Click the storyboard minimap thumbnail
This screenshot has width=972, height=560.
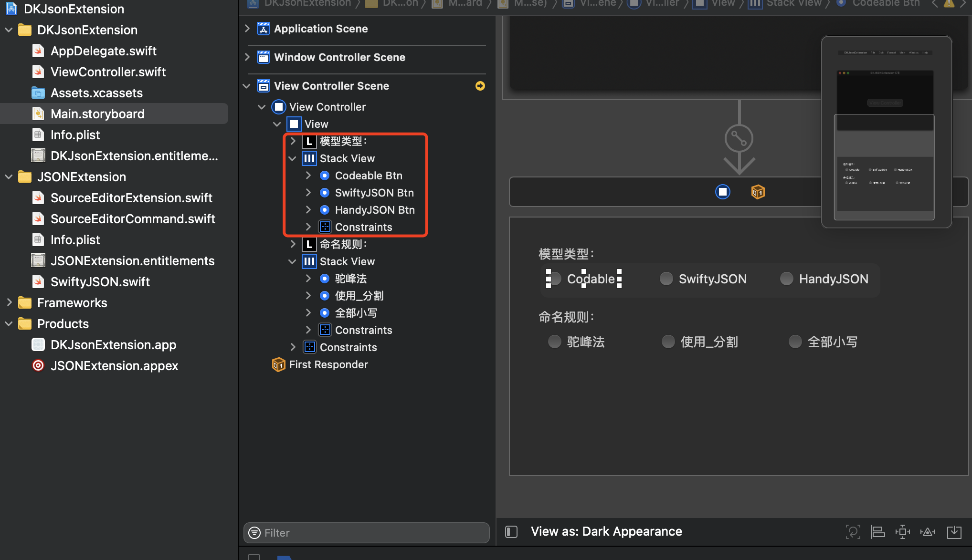[x=886, y=132]
